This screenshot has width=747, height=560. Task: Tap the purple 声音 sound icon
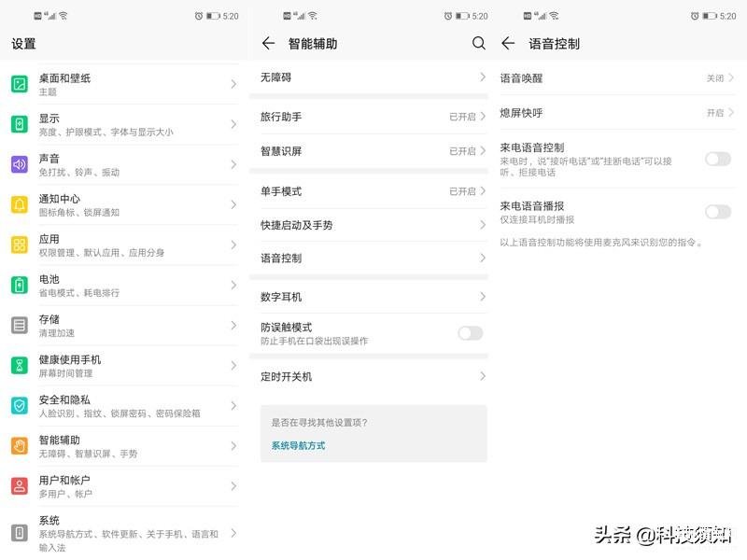click(x=20, y=164)
